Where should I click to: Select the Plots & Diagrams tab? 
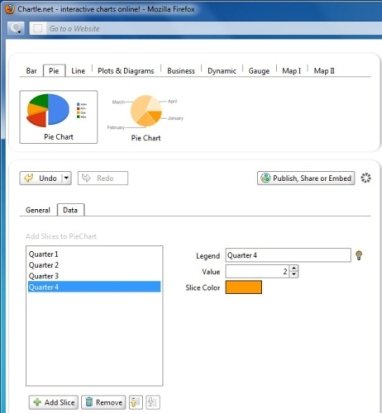[126, 71]
